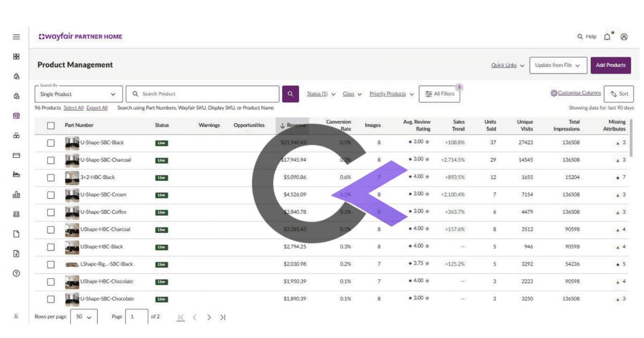The width and height of the screenshot is (644, 338).
Task: Jump to the last page
Action: (x=223, y=318)
